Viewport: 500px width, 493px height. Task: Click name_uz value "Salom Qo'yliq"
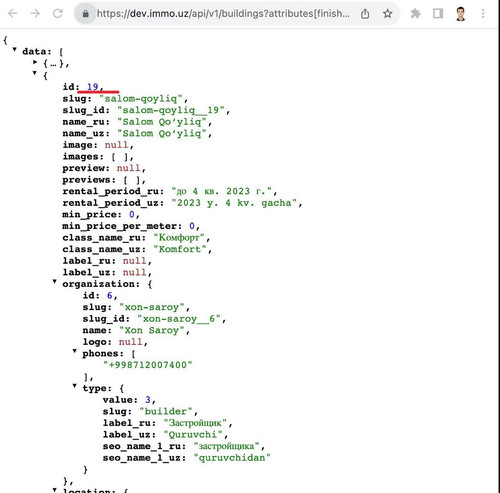pos(162,133)
